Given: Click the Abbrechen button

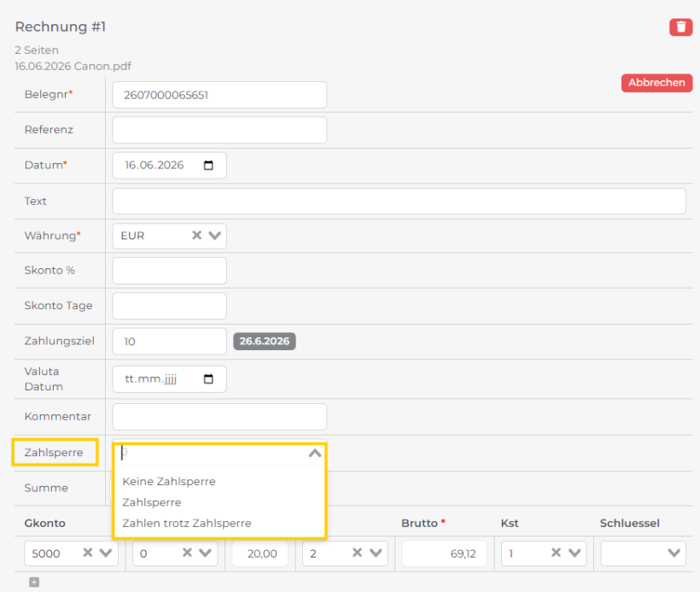Looking at the screenshot, I should point(656,83).
